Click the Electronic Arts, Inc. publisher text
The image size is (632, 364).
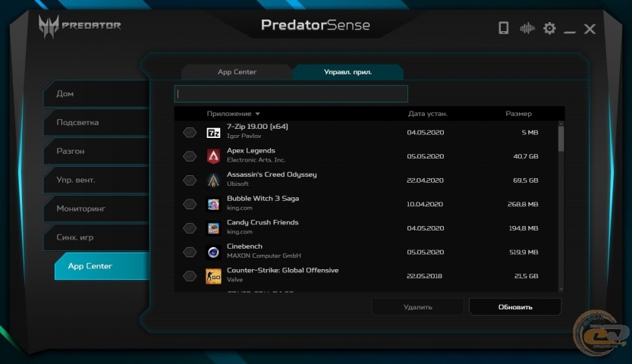click(256, 160)
